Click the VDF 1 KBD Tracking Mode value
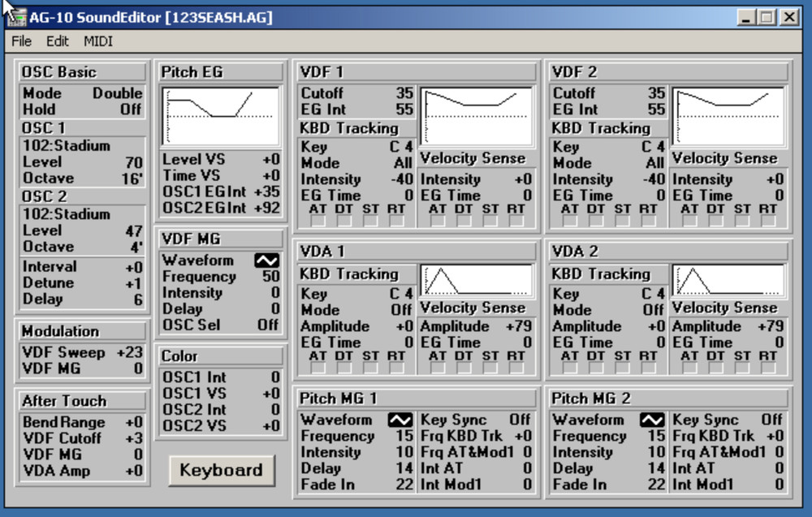This screenshot has width=812, height=517. click(x=403, y=162)
